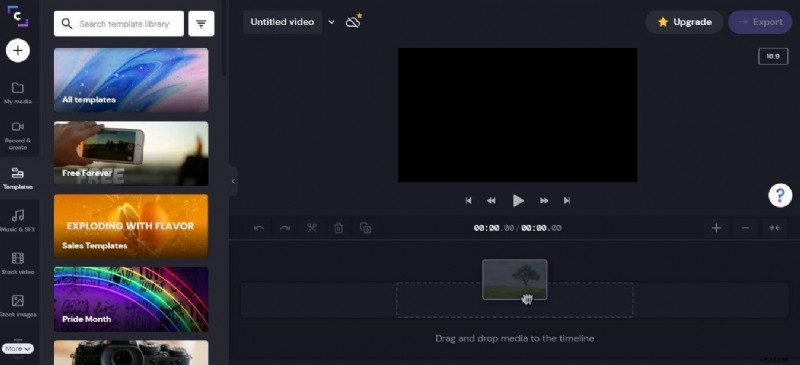Viewport: 800px width, 365px height.
Task: Click the fast forward playback button
Action: [x=544, y=201]
